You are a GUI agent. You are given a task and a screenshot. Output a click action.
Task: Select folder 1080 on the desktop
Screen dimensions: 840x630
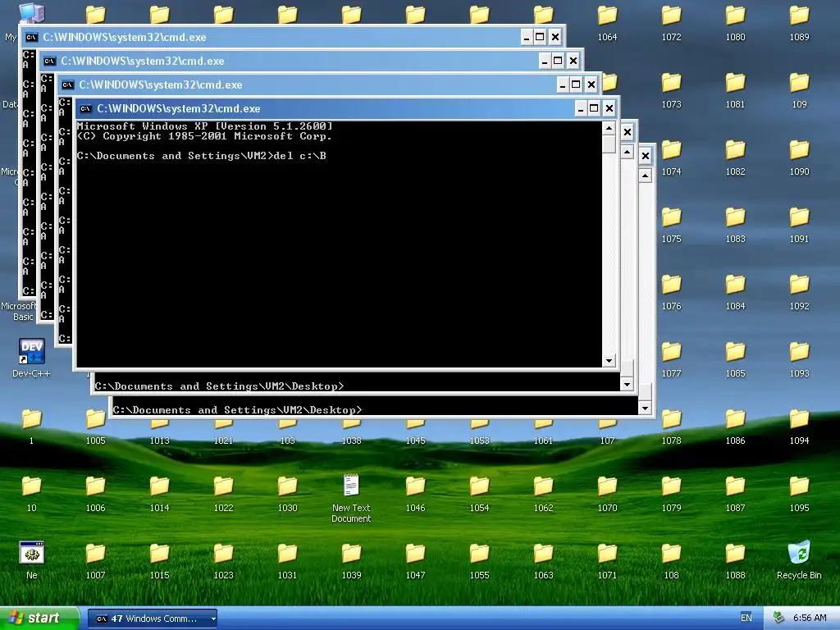pos(735,23)
